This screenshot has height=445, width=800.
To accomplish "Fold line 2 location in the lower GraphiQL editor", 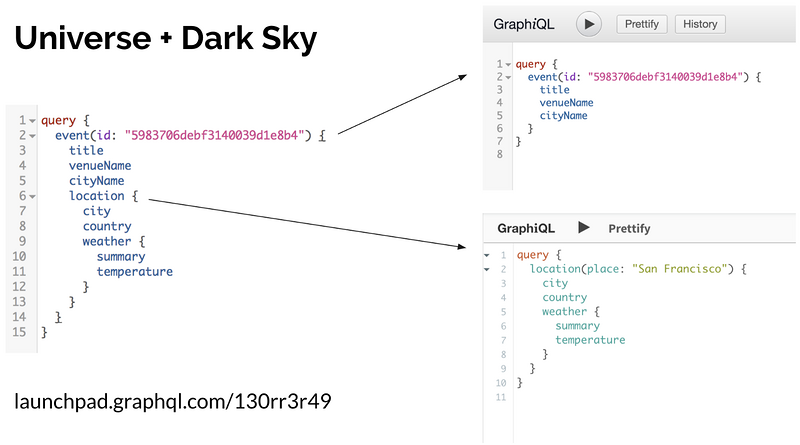I will 487,269.
